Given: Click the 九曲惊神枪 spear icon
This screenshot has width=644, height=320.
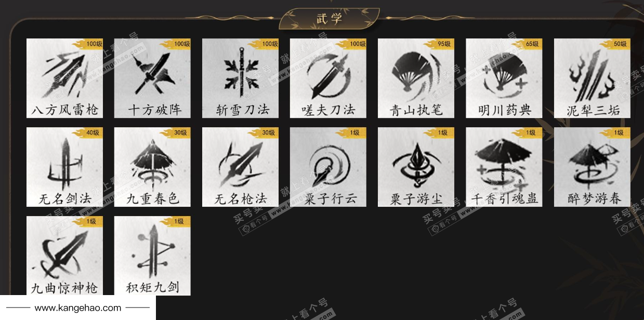Looking at the screenshot, I should 65,256.
